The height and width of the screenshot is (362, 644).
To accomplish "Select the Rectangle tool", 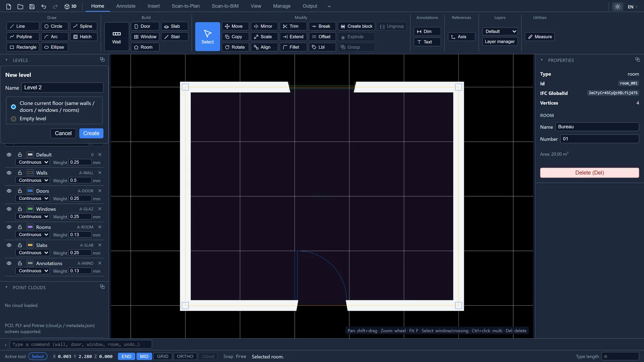I will point(23,47).
